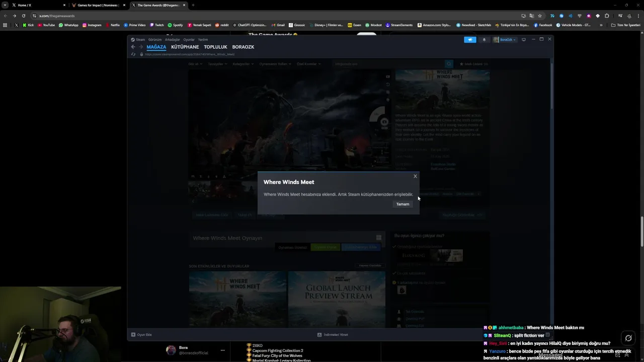Open the Yardım menu in Steam
This screenshot has width=644, height=362.
pyautogui.click(x=203, y=40)
